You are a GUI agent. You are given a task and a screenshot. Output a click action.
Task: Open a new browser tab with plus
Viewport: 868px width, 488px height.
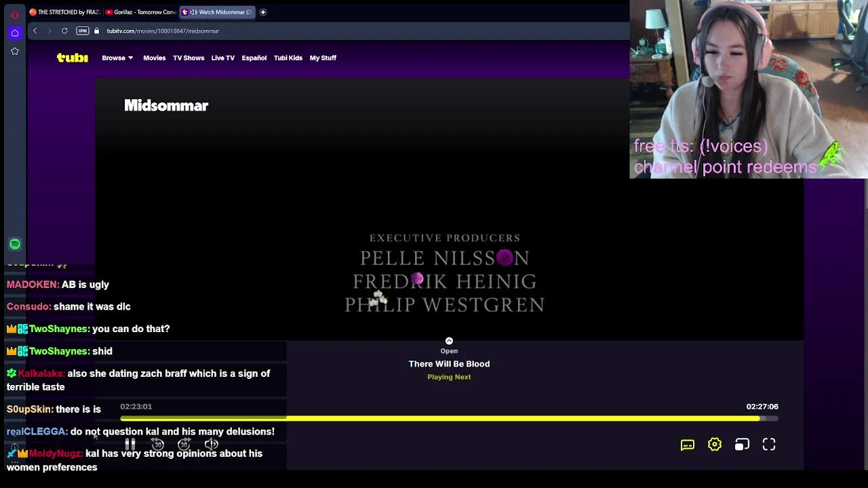tap(263, 12)
